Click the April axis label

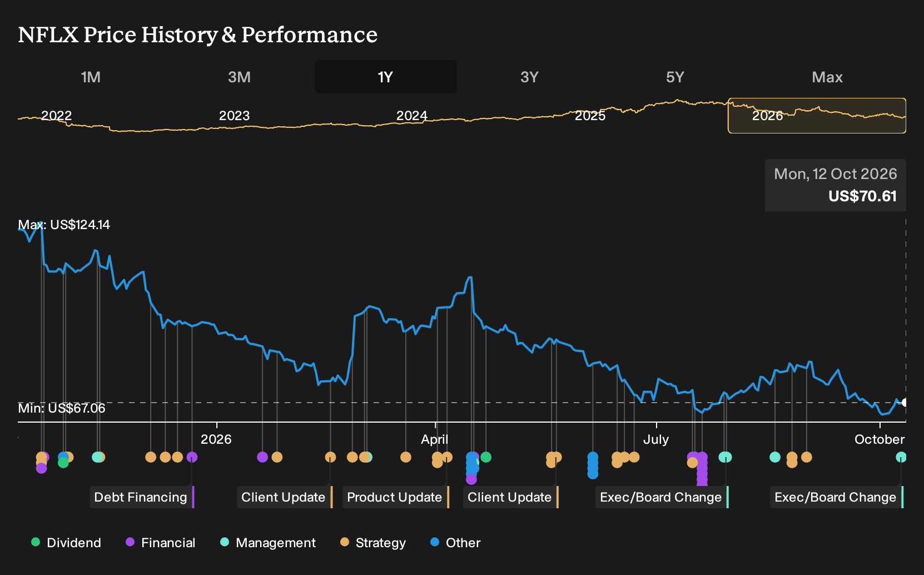(x=435, y=439)
